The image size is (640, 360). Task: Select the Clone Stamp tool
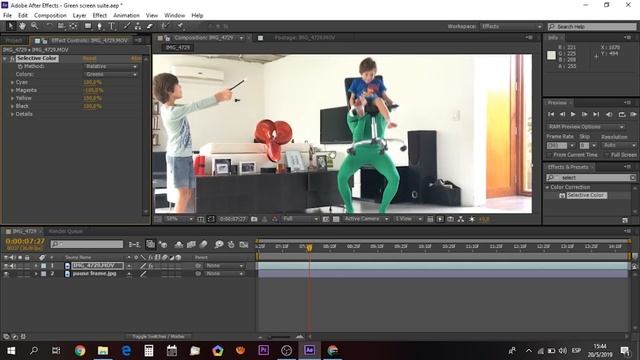coord(138,26)
